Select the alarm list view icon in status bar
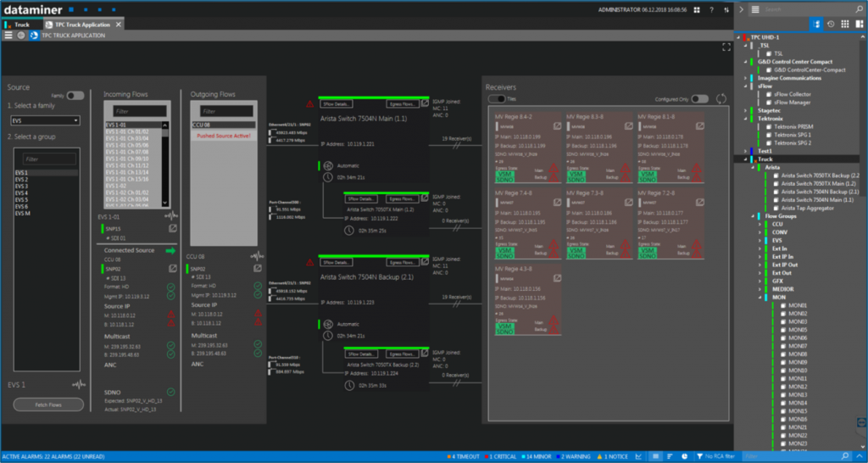The width and height of the screenshot is (868, 463). 655,456
